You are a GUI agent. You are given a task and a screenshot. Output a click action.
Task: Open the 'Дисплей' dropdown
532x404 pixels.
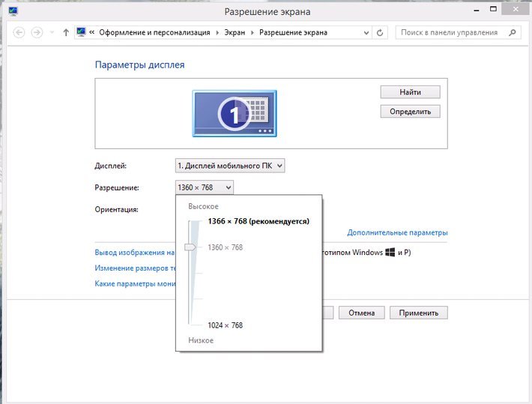(x=230, y=166)
